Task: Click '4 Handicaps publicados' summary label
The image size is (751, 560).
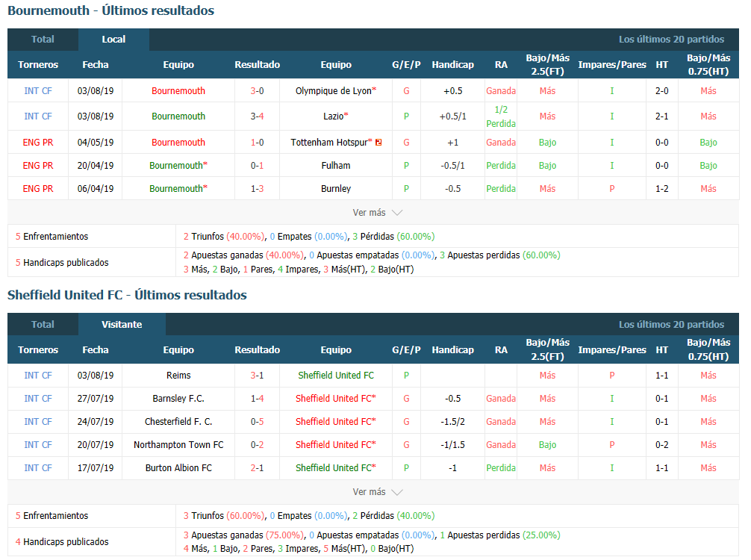Action: [62, 542]
